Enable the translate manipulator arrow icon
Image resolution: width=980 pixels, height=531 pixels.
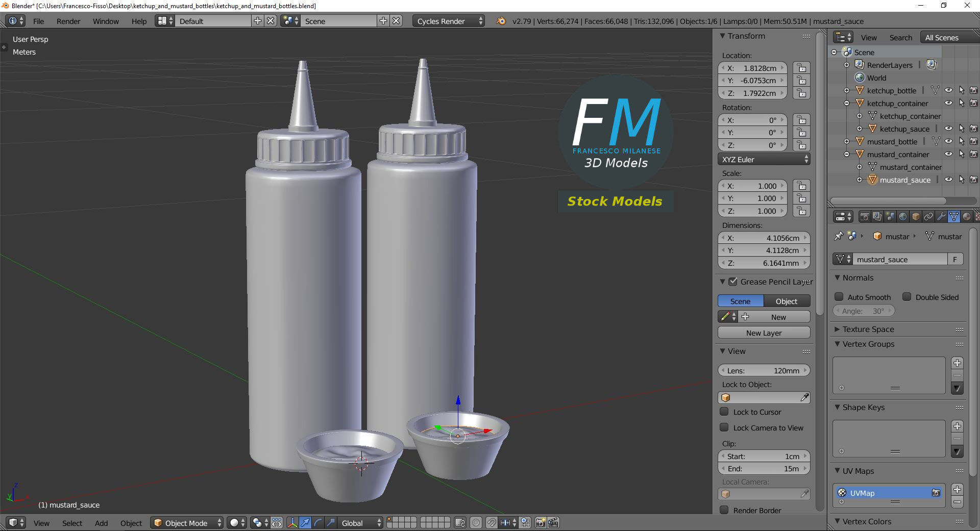point(305,523)
